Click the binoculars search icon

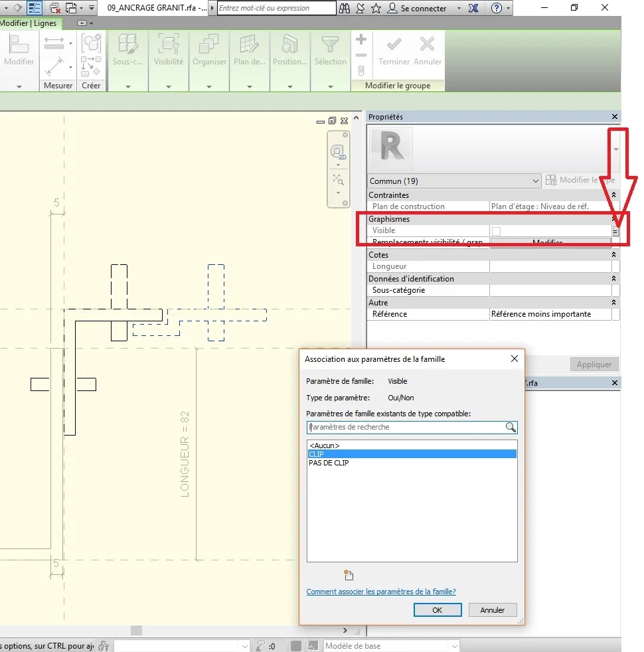tap(345, 8)
